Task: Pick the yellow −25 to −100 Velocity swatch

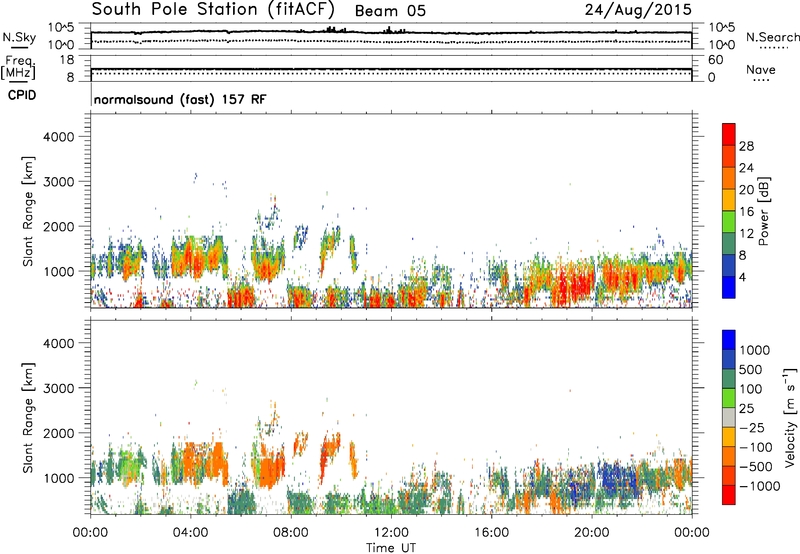Action: pyautogui.click(x=729, y=437)
